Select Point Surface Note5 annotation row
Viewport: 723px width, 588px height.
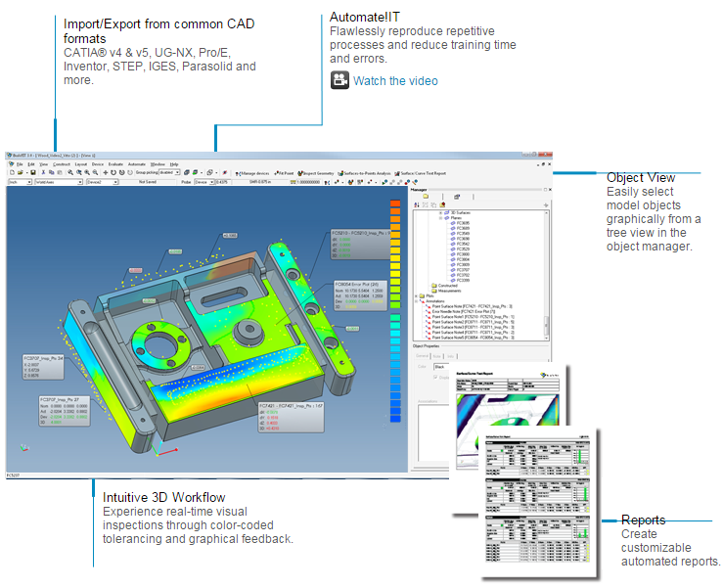[x=470, y=338]
